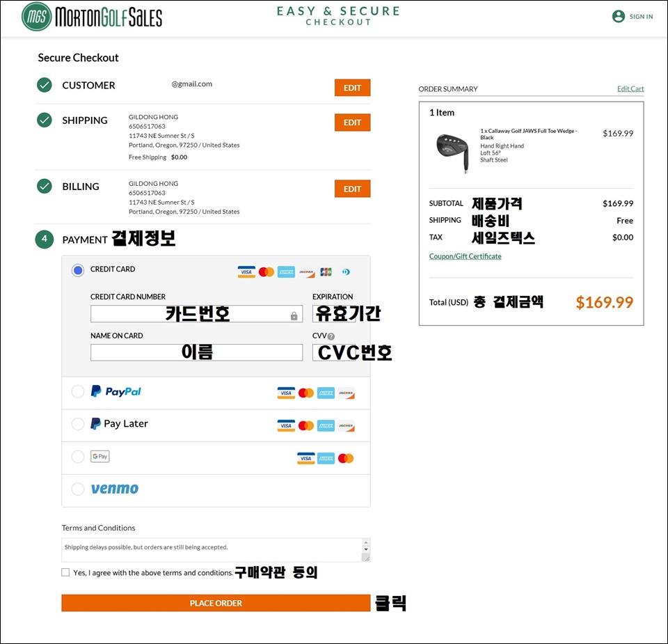The width and height of the screenshot is (668, 644).
Task: Click the Morton Golf Sales logo
Action: (x=92, y=17)
